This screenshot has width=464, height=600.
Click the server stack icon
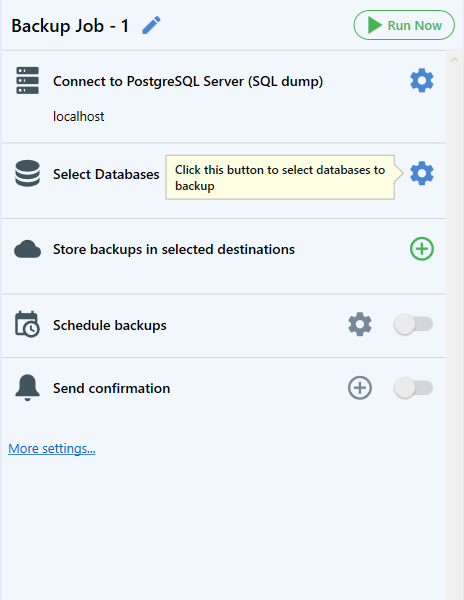[x=28, y=80]
